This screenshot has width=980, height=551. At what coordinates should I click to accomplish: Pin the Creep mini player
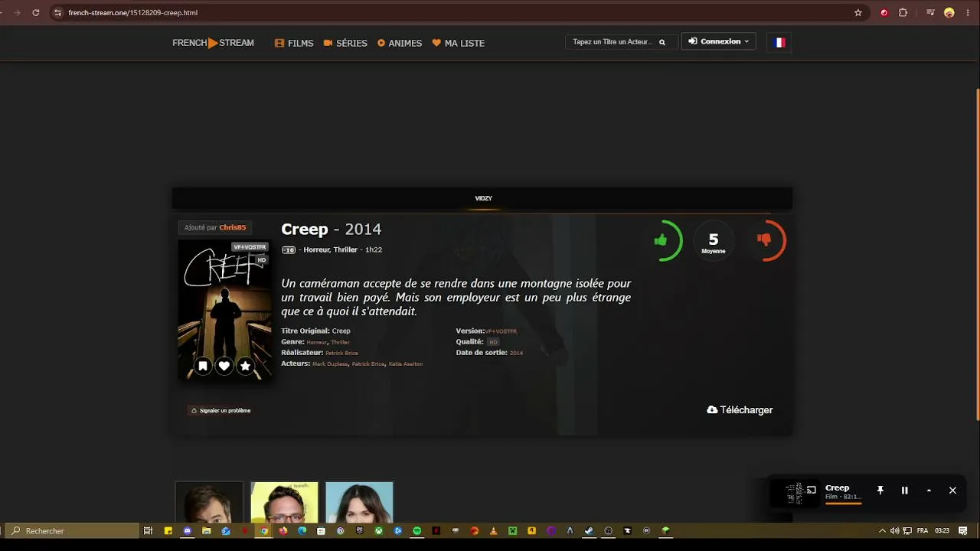[880, 491]
